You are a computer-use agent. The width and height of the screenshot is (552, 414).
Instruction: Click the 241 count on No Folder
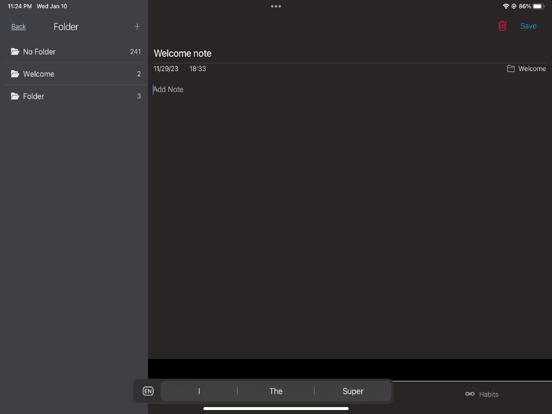point(135,52)
